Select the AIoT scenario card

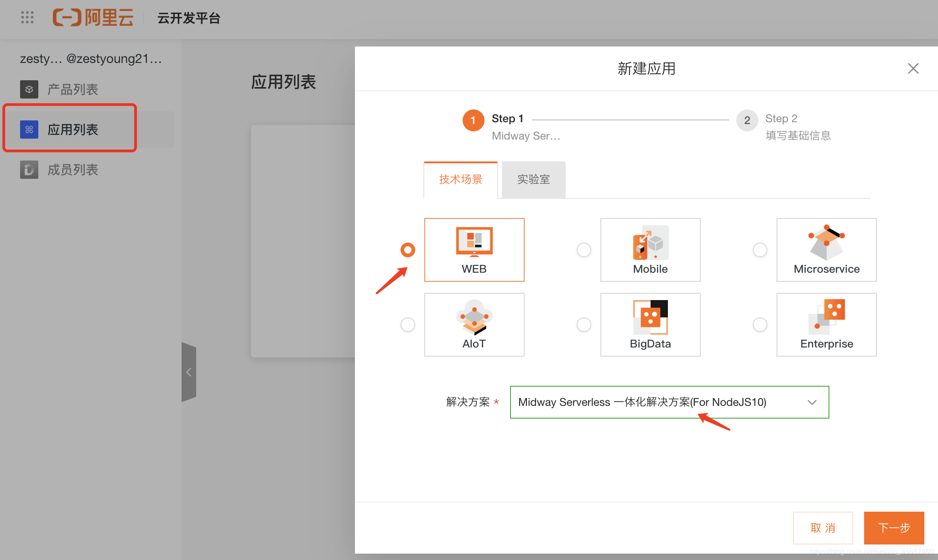pyautogui.click(x=474, y=325)
